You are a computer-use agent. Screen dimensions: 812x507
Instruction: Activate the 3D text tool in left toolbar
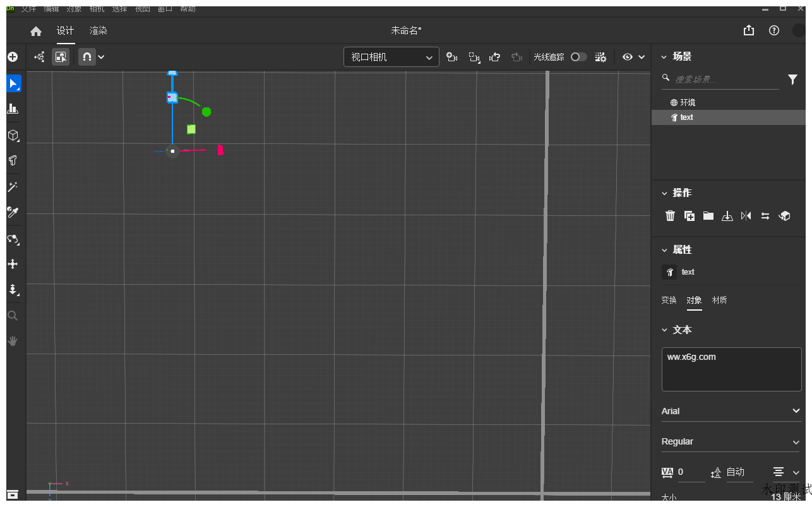[13, 160]
